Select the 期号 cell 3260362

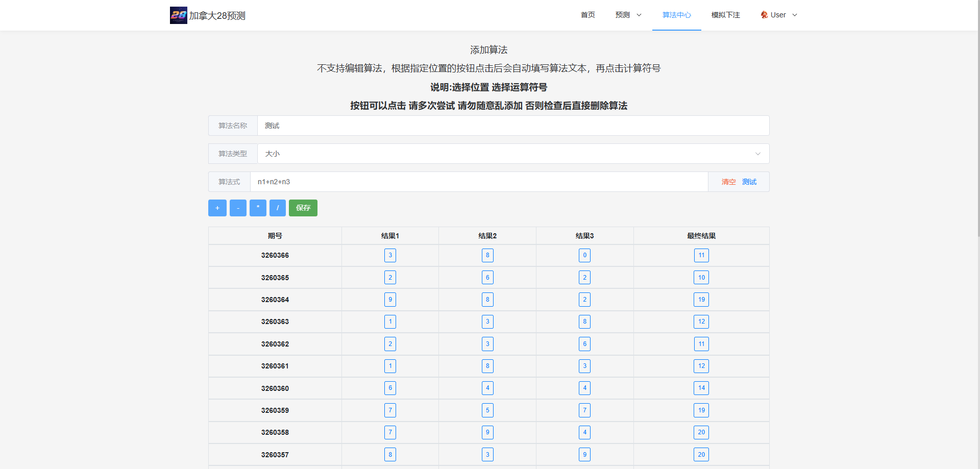(275, 344)
